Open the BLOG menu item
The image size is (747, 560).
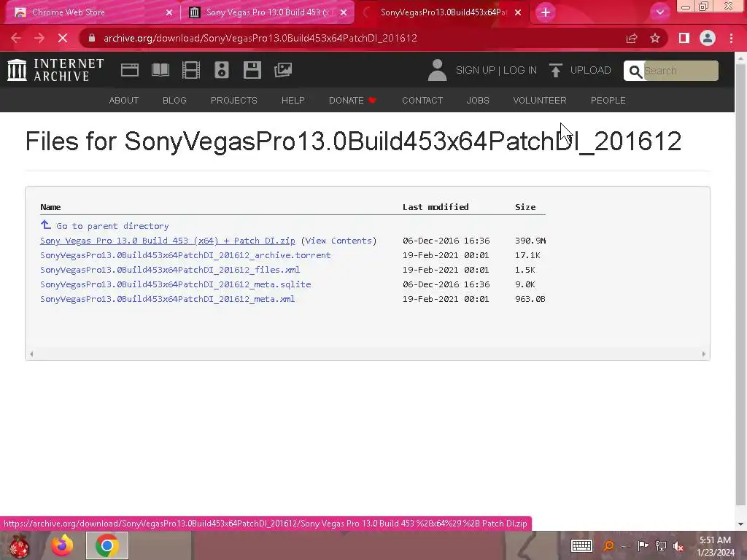pos(174,101)
